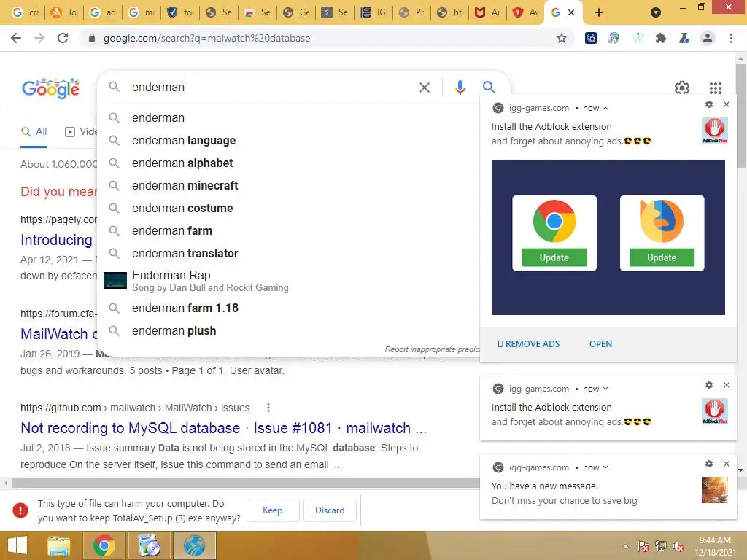Go to the Google logo homepage
The height and width of the screenshot is (560, 747).
click(x=50, y=88)
